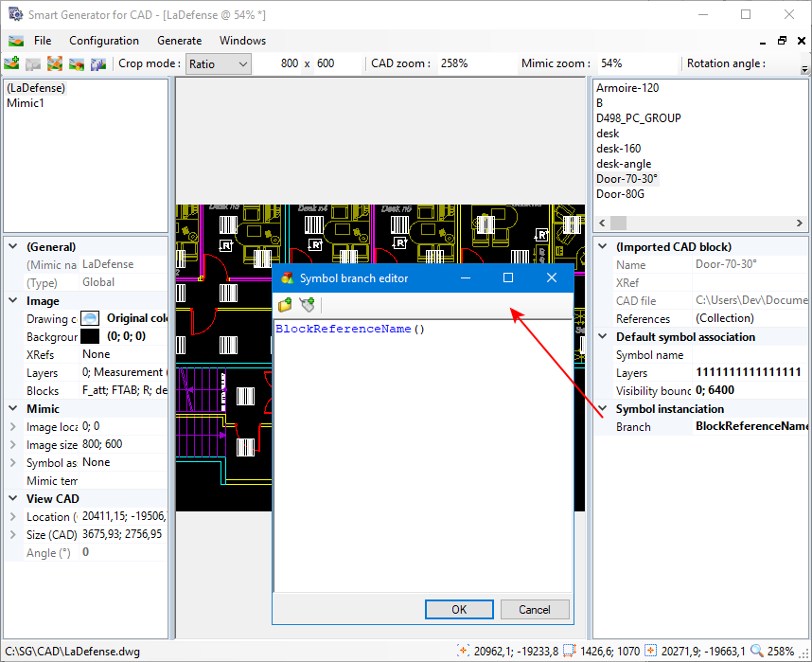Click the add tag icon in Symbol branch editor
Image resolution: width=812 pixels, height=662 pixels.
point(307,305)
